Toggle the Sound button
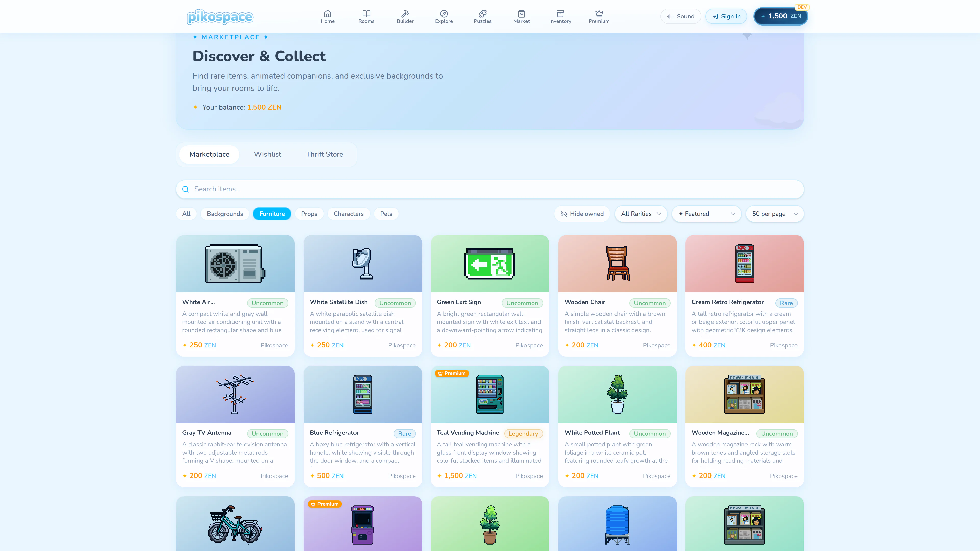980x551 pixels. click(681, 16)
